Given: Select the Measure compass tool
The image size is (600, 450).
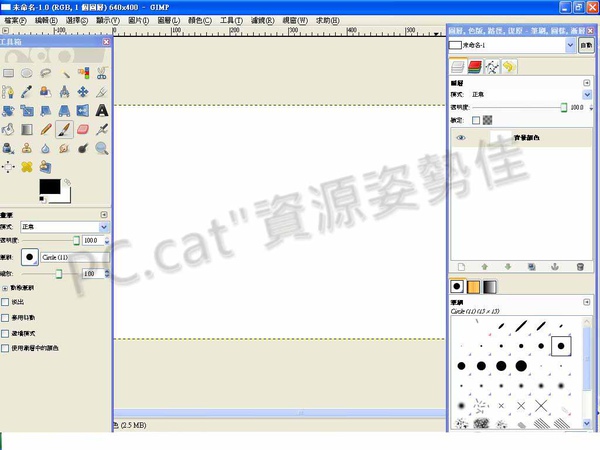Looking at the screenshot, I should coord(64,92).
